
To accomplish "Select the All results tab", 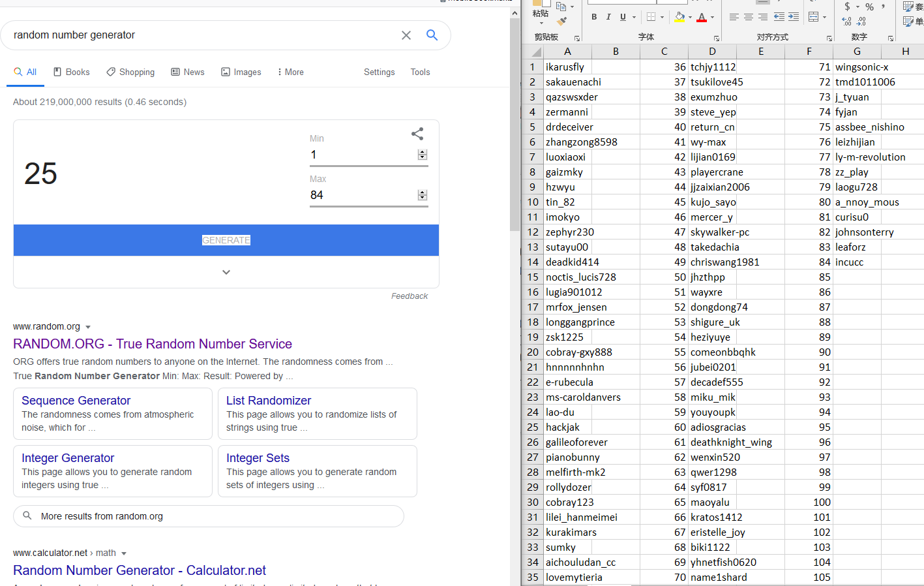I will pyautogui.click(x=25, y=72).
